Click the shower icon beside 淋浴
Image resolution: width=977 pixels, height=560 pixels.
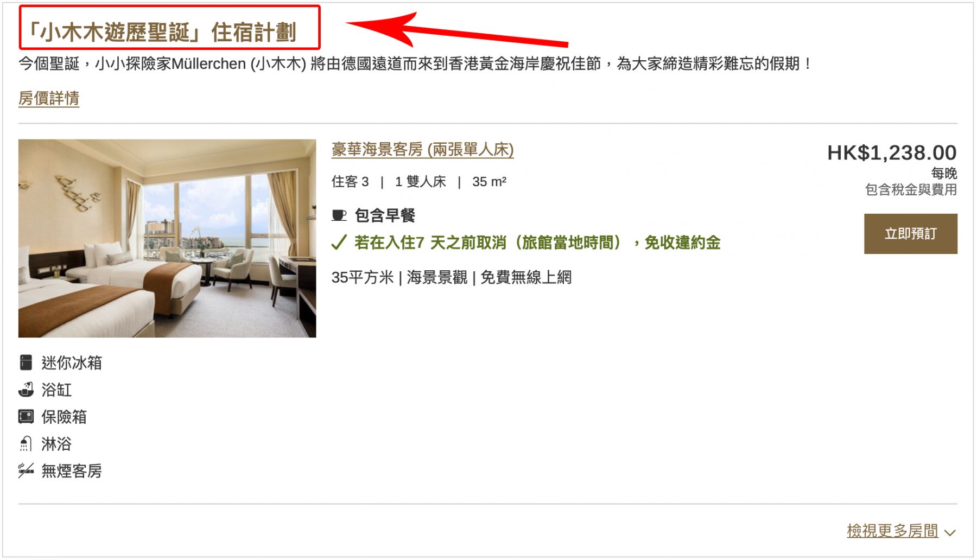pos(26,444)
